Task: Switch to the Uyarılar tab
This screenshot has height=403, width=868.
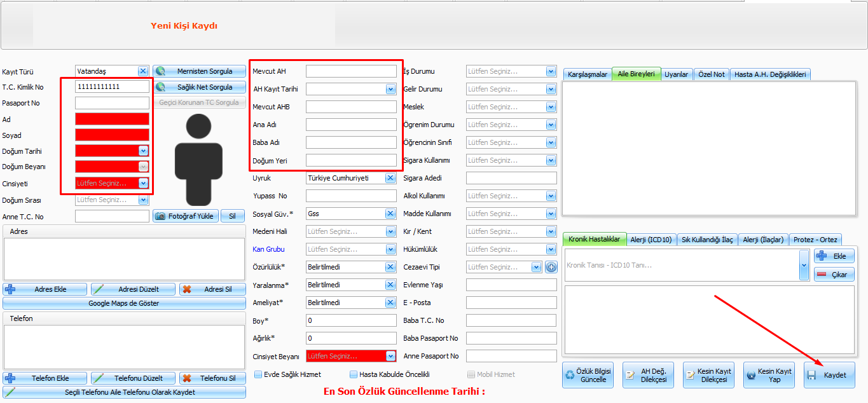Action: point(676,74)
